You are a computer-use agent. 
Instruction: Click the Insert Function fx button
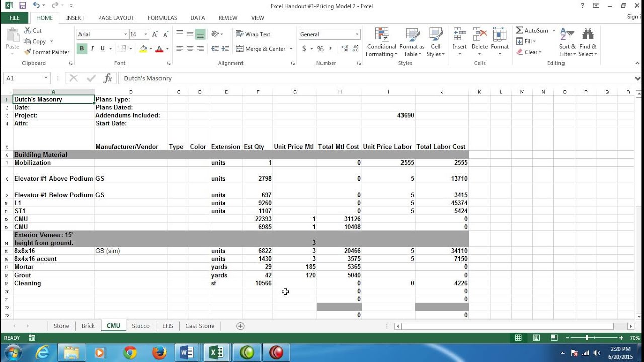point(108,78)
